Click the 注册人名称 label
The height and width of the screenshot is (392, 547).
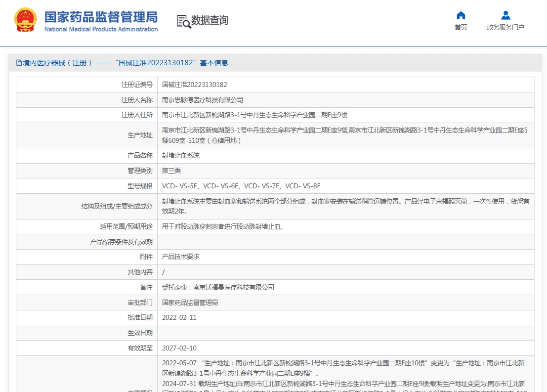[x=137, y=100]
